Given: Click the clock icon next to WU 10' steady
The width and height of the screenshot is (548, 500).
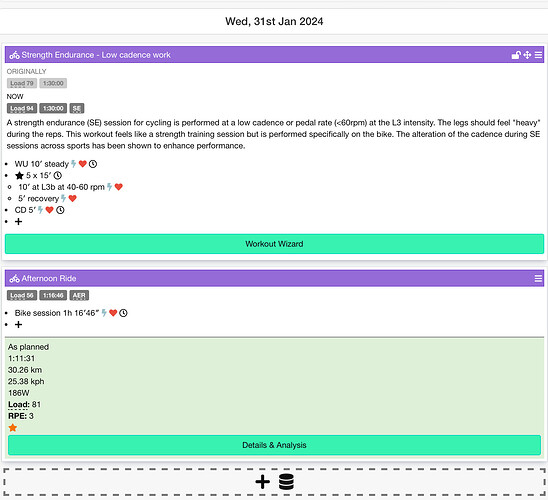Looking at the screenshot, I should 93,164.
